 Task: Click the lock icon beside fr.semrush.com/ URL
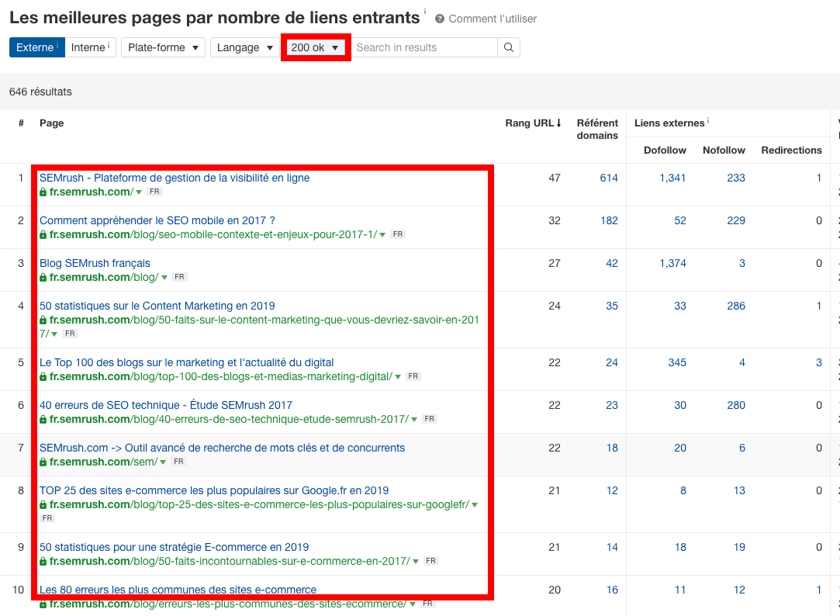tap(43, 192)
